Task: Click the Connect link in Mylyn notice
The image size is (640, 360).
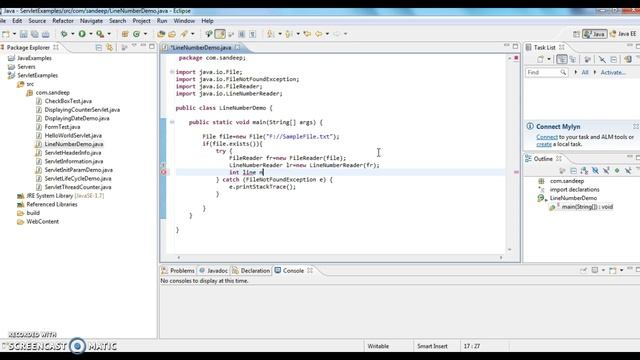Action: (547, 137)
